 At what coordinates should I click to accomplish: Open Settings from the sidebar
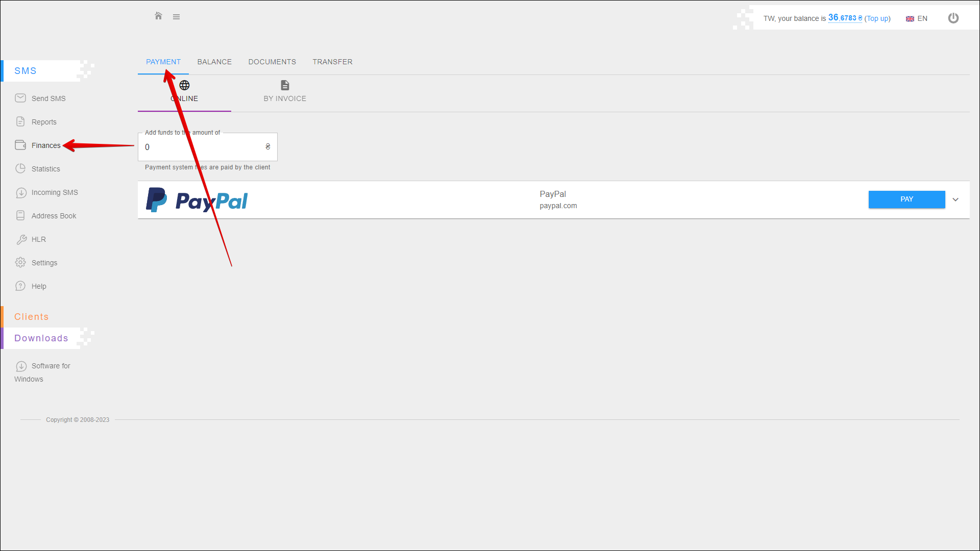[44, 263]
